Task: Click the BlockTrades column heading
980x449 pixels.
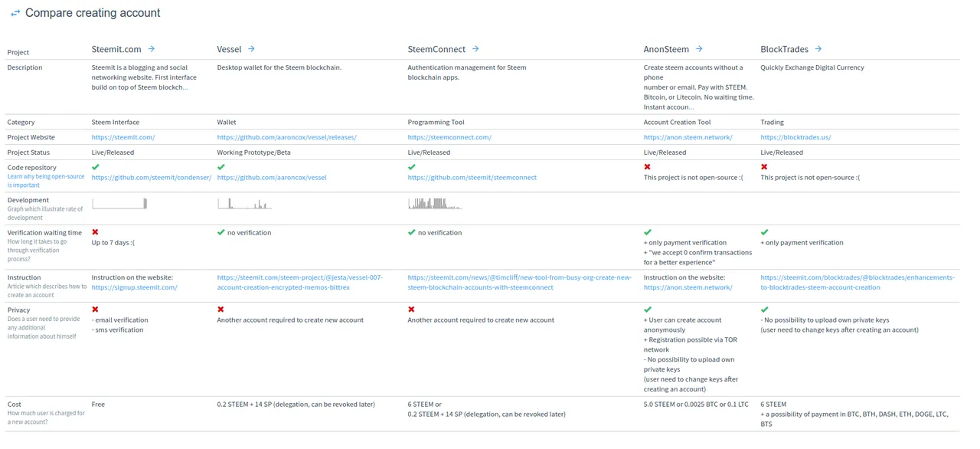Action: click(x=785, y=49)
